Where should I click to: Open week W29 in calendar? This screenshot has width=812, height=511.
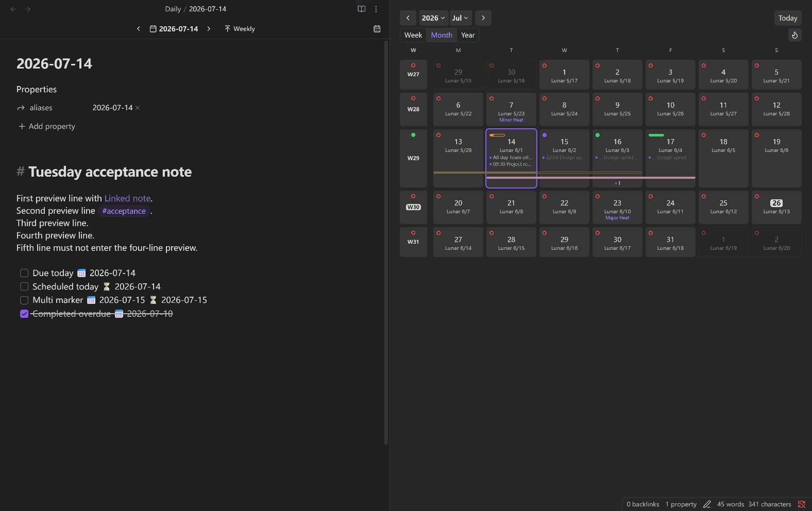pos(413,158)
